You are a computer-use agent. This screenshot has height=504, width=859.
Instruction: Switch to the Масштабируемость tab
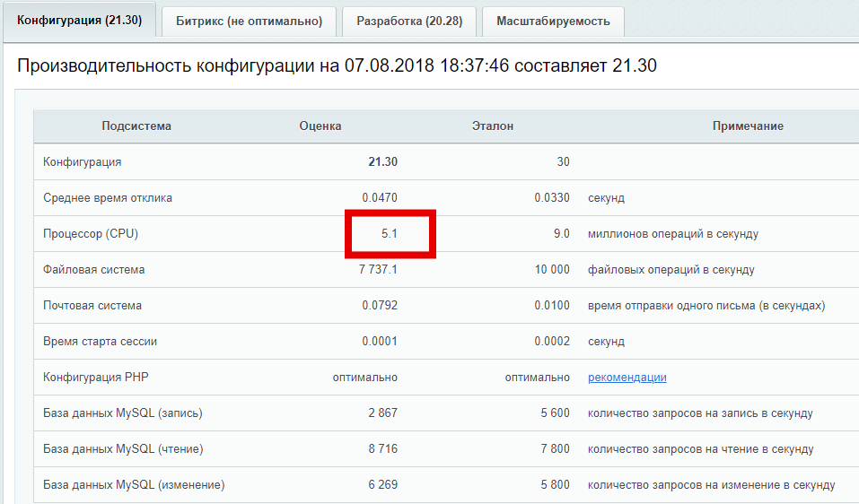click(553, 22)
